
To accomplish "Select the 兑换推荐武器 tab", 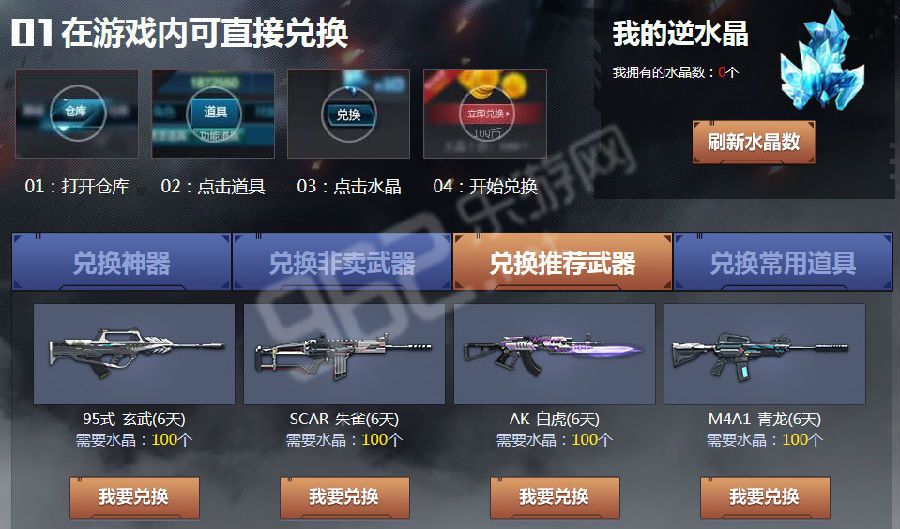I will [x=562, y=262].
